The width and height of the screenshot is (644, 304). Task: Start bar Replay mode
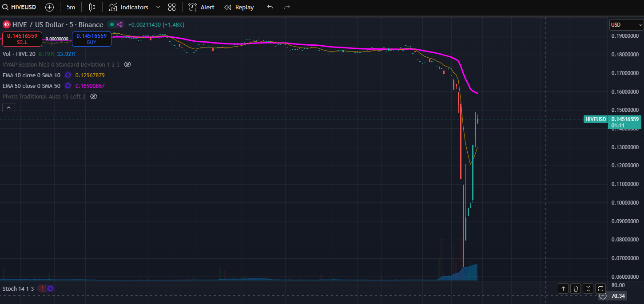point(239,7)
